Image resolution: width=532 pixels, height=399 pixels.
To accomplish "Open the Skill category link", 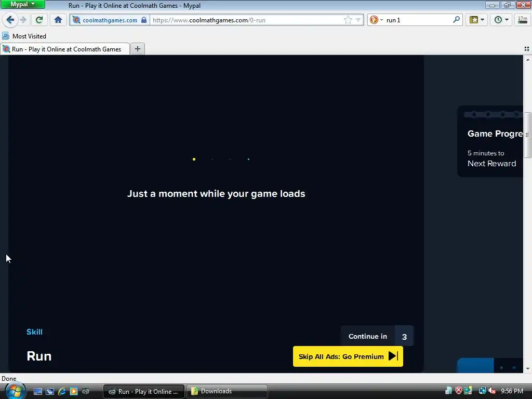I will pos(34,332).
